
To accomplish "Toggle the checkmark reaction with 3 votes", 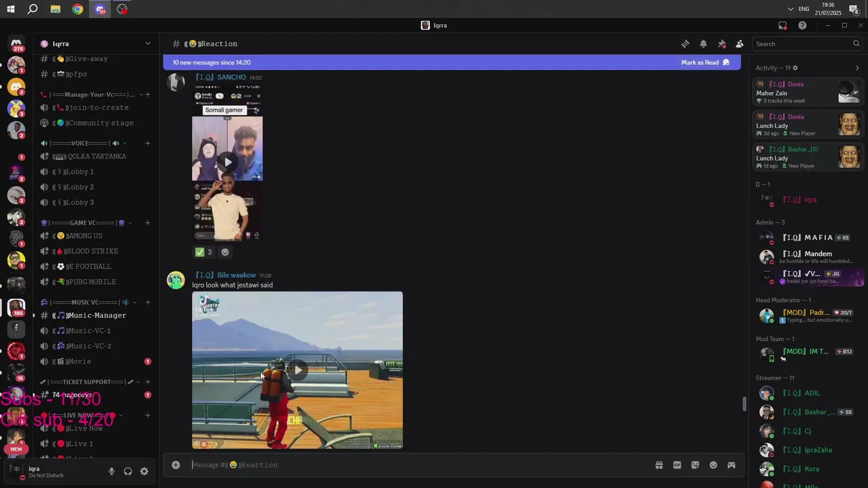I will click(x=204, y=252).
